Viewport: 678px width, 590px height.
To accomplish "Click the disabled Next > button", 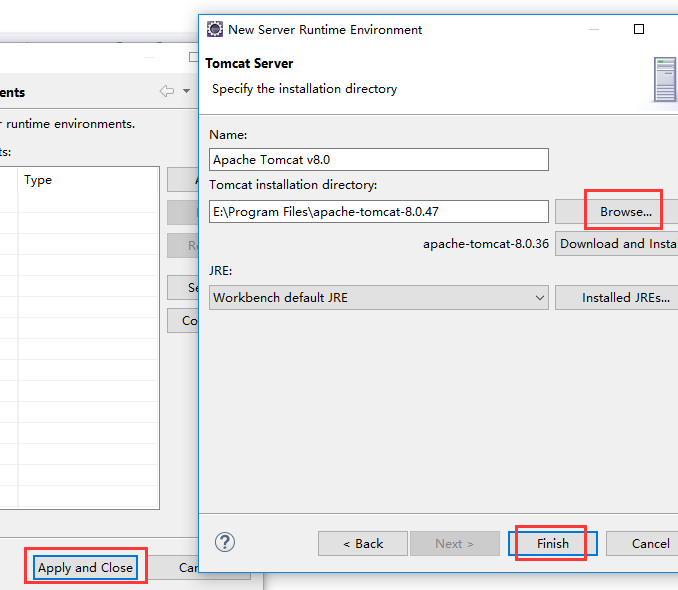I will click(x=454, y=543).
